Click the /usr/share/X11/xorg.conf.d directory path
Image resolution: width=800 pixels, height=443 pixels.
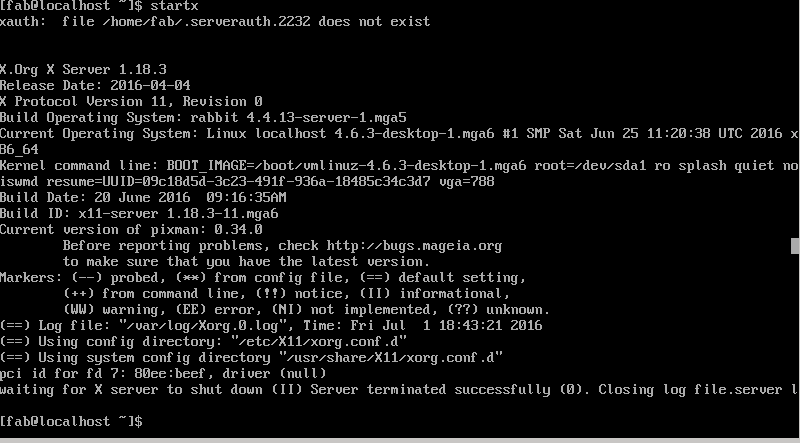[x=391, y=358]
